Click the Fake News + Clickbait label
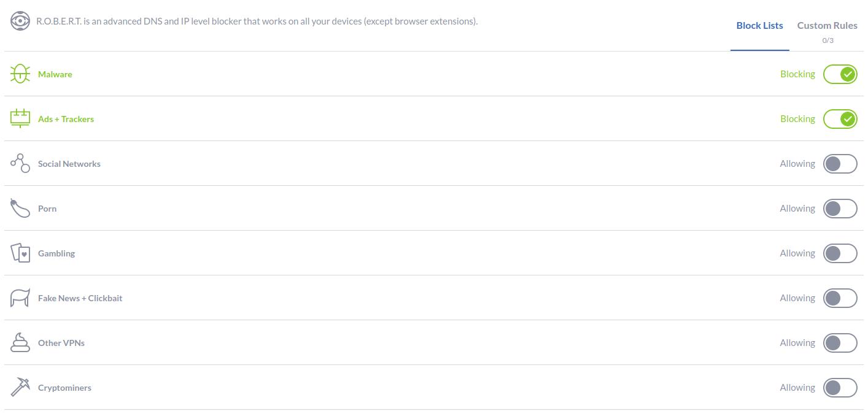868x419 pixels. [x=80, y=298]
